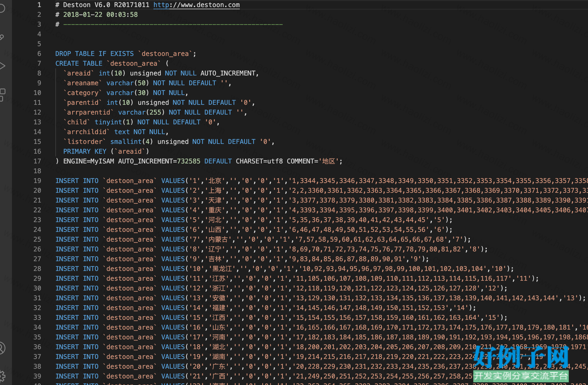Open the Accounts icon in the activity bar
The width and height of the screenshot is (588, 385).
point(2,348)
